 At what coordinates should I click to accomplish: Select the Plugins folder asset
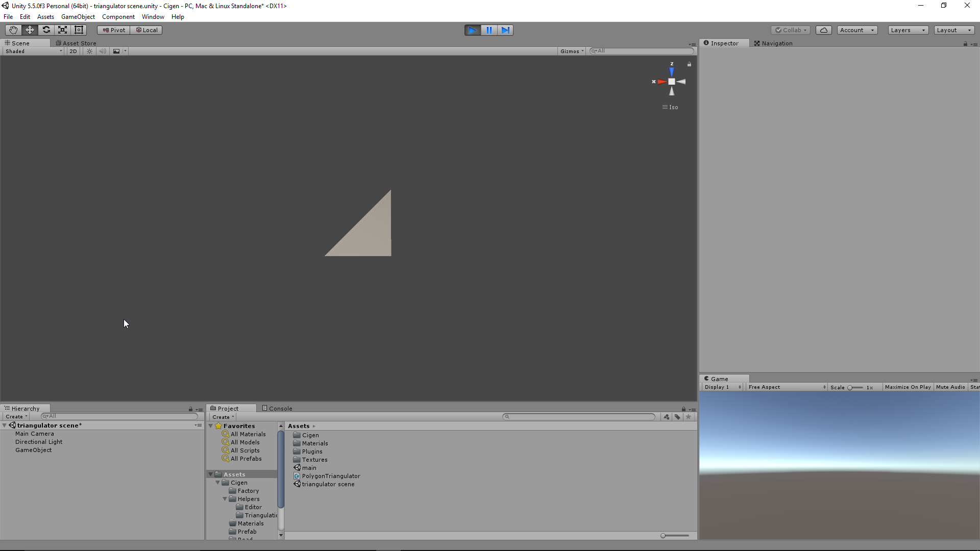point(308,452)
